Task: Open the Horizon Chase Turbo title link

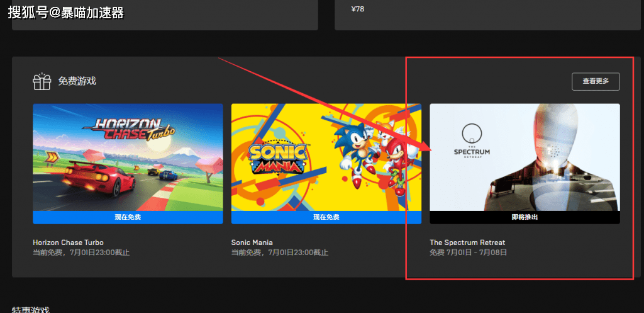Action: pyautogui.click(x=68, y=242)
